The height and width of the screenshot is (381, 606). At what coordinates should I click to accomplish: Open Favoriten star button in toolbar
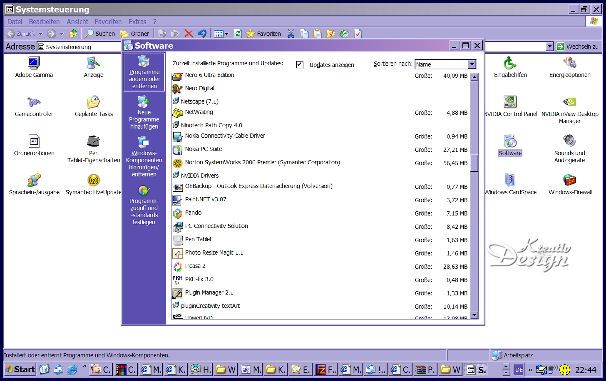pyautogui.click(x=263, y=34)
